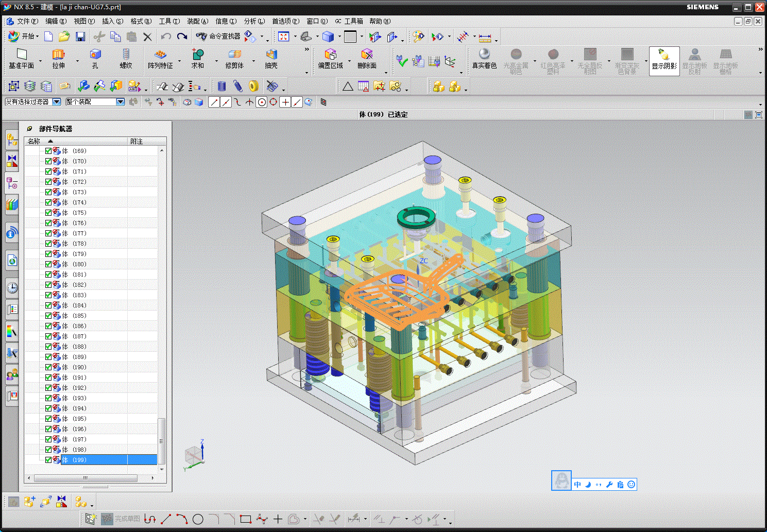Save the part with the floppy icon

coord(80,36)
